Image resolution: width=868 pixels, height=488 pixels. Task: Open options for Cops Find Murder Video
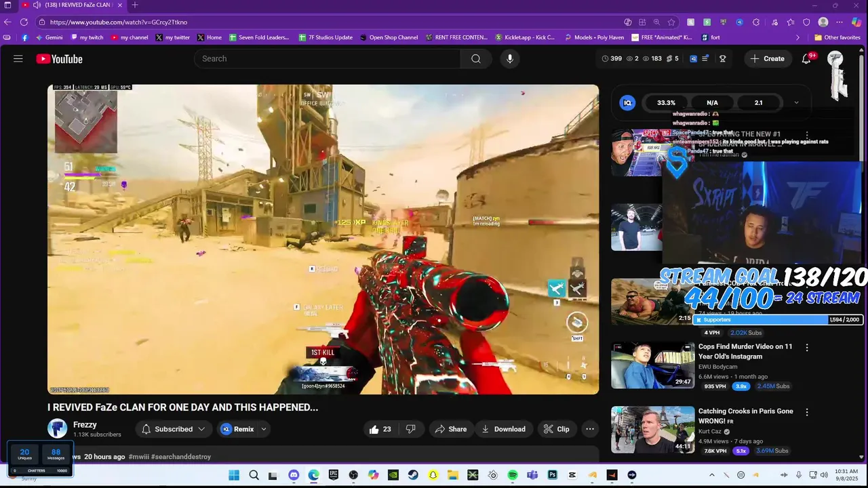(x=807, y=348)
